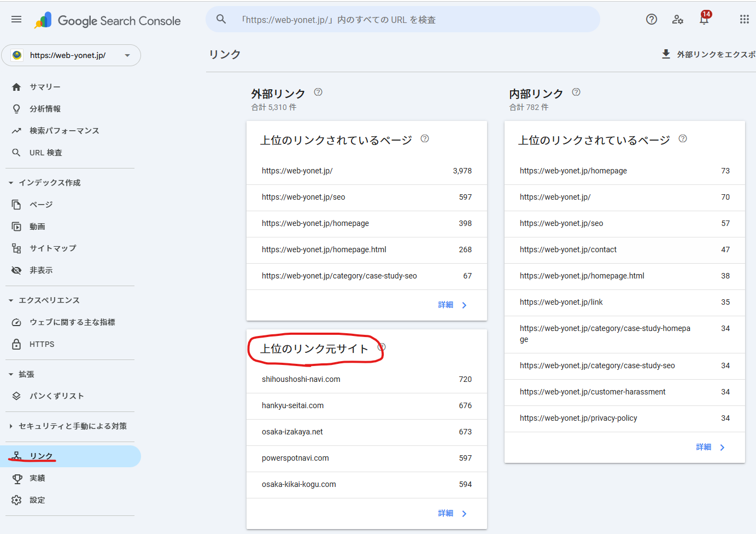Screen dimensions: 756x534
Task: Collapse the エクスペリエンス sidebar section
Action: pos(11,300)
